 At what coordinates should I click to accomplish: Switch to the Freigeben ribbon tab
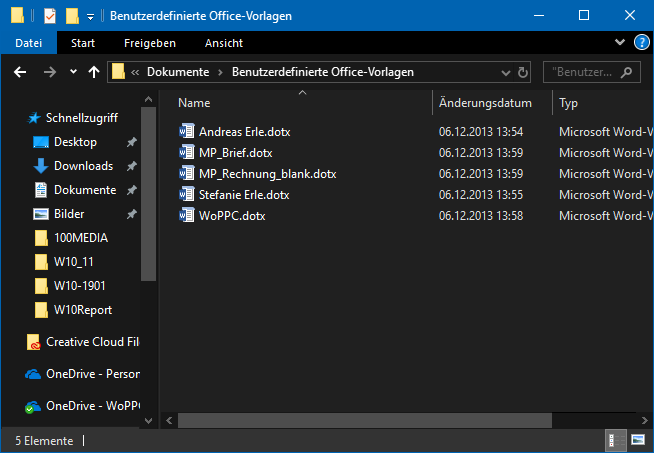point(150,43)
